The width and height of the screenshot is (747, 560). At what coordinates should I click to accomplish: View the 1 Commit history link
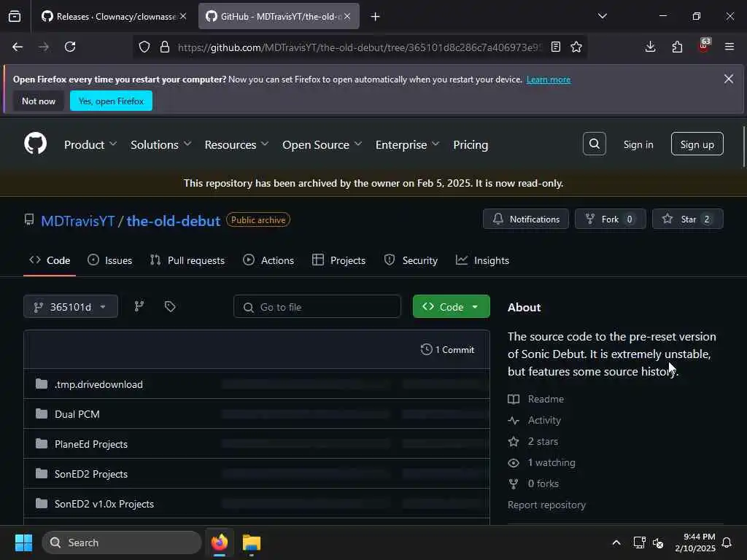click(447, 349)
